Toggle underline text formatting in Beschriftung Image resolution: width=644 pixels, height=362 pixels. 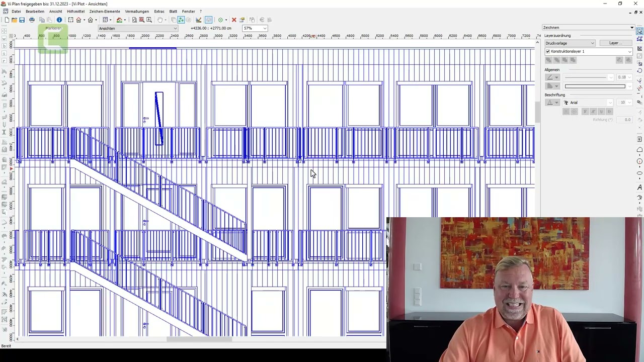click(x=601, y=112)
